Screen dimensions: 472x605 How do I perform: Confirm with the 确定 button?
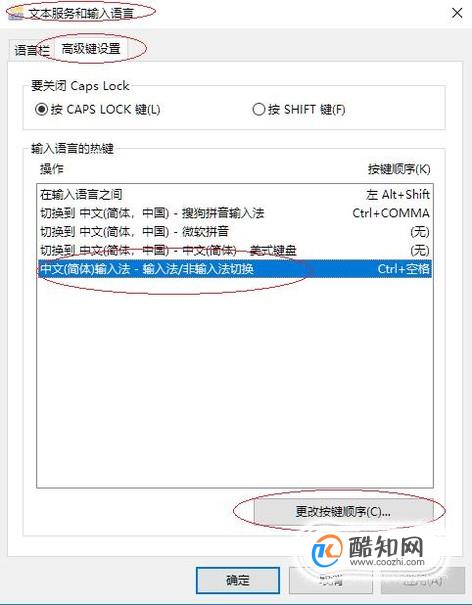(x=238, y=580)
